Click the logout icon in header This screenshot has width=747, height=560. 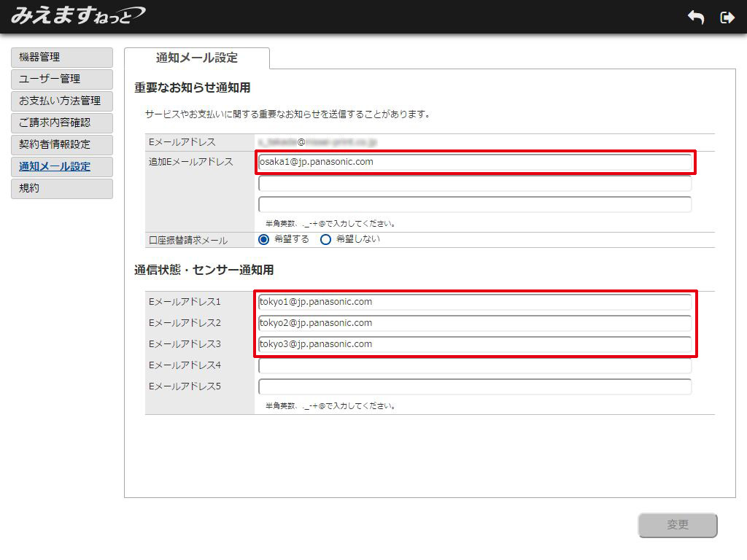[727, 17]
